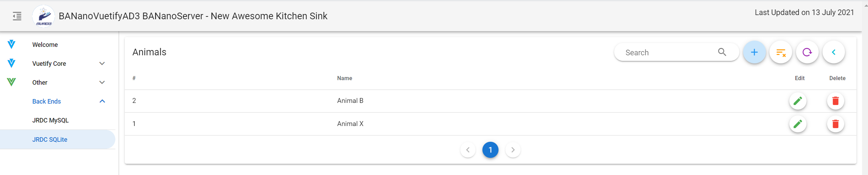Select the JRDC SQLite menu item
Image resolution: width=868 pixels, height=175 pixels.
point(58,140)
